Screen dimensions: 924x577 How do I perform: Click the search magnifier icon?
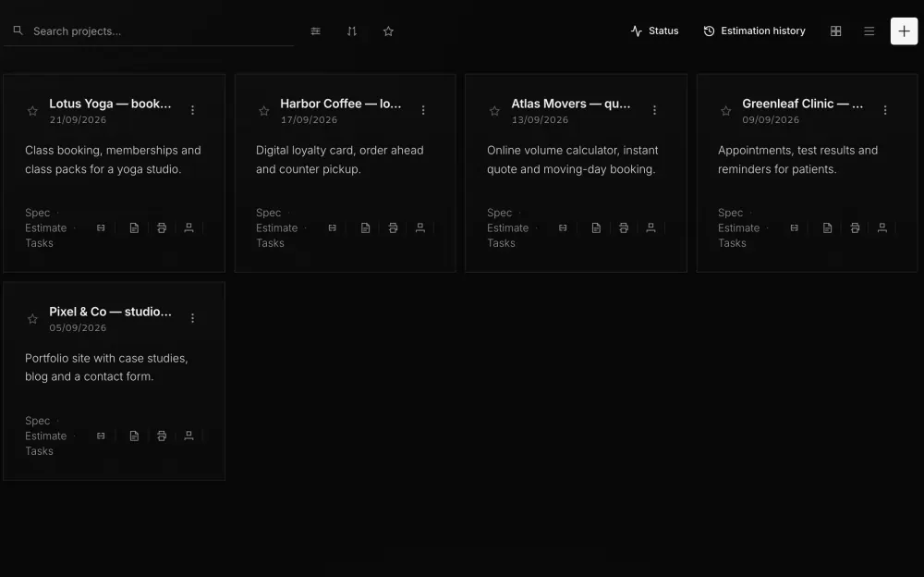click(18, 31)
